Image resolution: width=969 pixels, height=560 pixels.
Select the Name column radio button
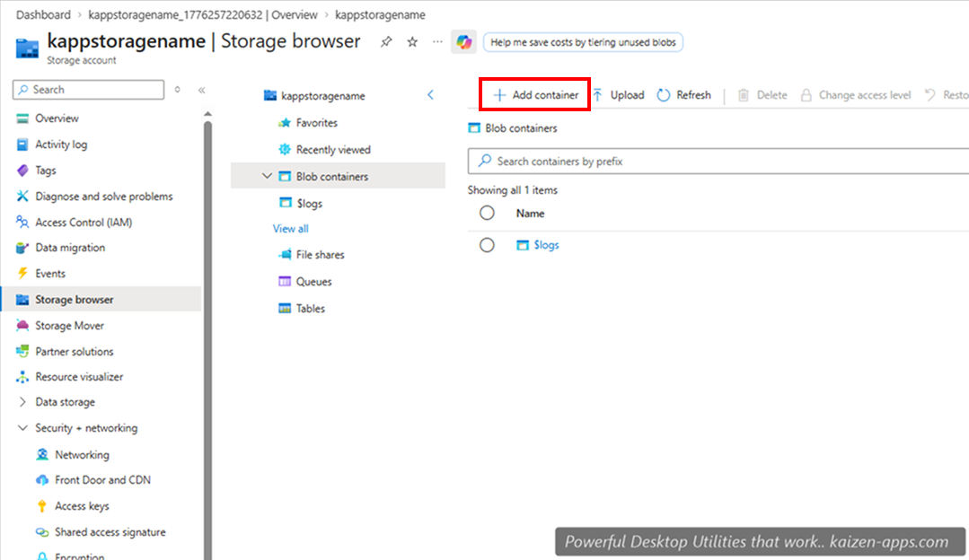(x=487, y=213)
